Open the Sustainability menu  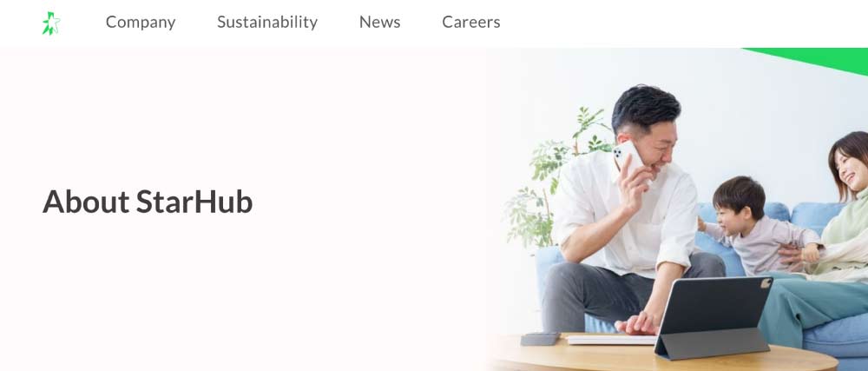[267, 22]
